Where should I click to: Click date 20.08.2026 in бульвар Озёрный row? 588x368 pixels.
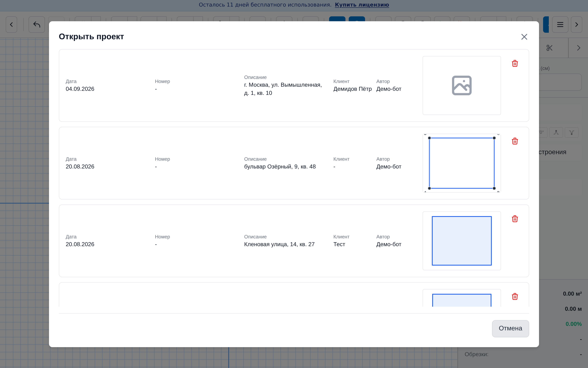(x=80, y=166)
